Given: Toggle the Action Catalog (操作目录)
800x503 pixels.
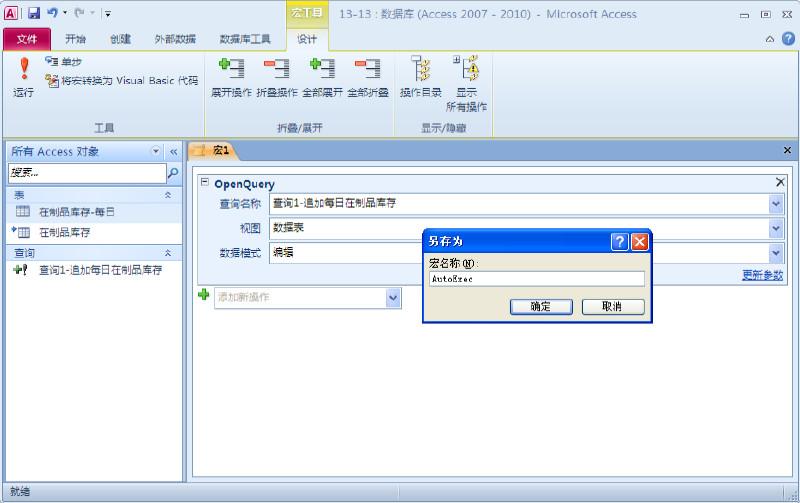Looking at the screenshot, I should (420, 77).
